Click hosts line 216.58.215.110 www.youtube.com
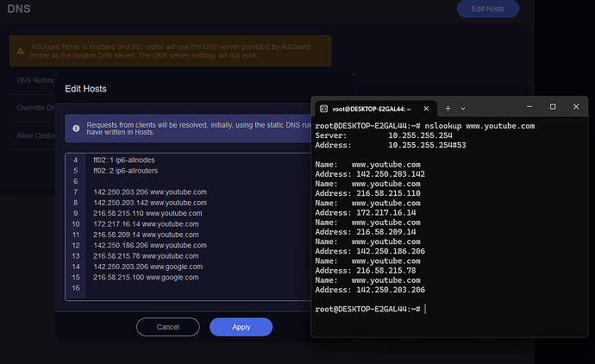The width and height of the screenshot is (595, 364). click(147, 213)
